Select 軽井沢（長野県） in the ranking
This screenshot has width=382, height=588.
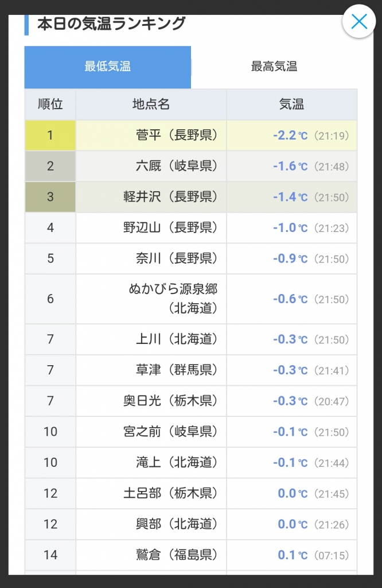coord(171,197)
